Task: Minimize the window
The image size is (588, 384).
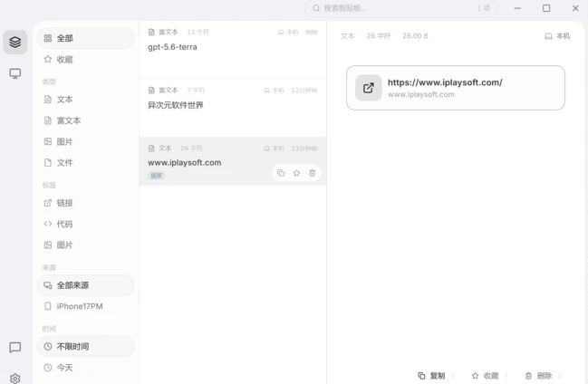Action: 517,8
